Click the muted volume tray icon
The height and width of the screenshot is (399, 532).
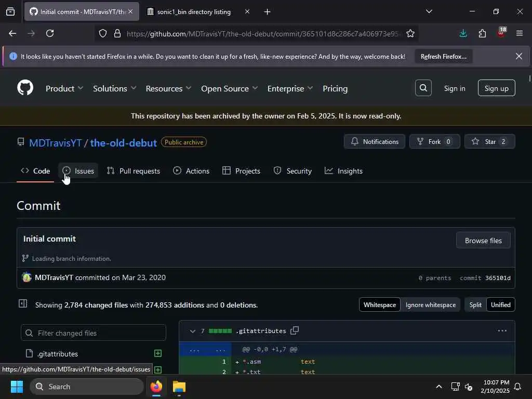pyautogui.click(x=469, y=387)
